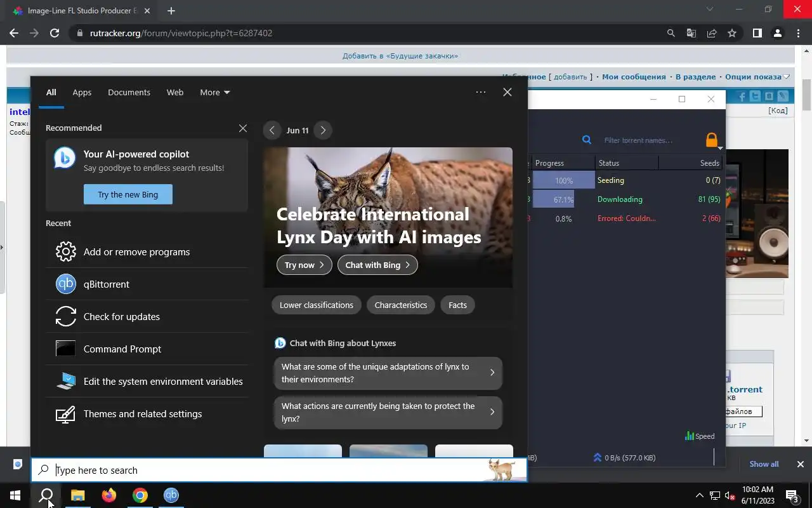Sort qBittorrent by Status column
The height and width of the screenshot is (508, 812).
click(x=627, y=163)
